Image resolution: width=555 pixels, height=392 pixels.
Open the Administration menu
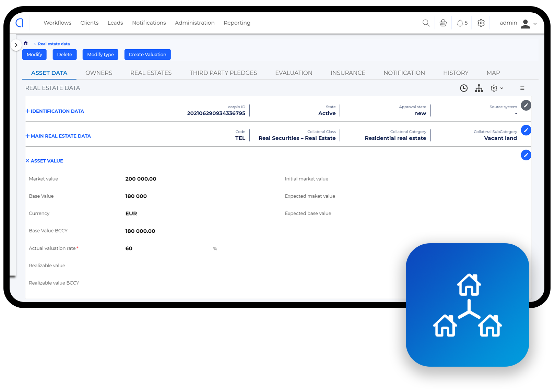194,23
